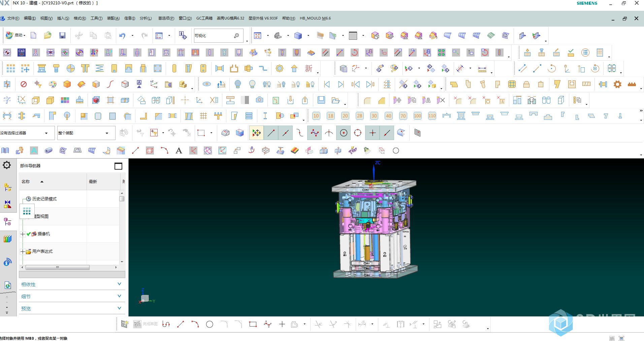This screenshot has width=644, height=341.
Task: Click the letter A text tool icon
Action: [179, 150]
